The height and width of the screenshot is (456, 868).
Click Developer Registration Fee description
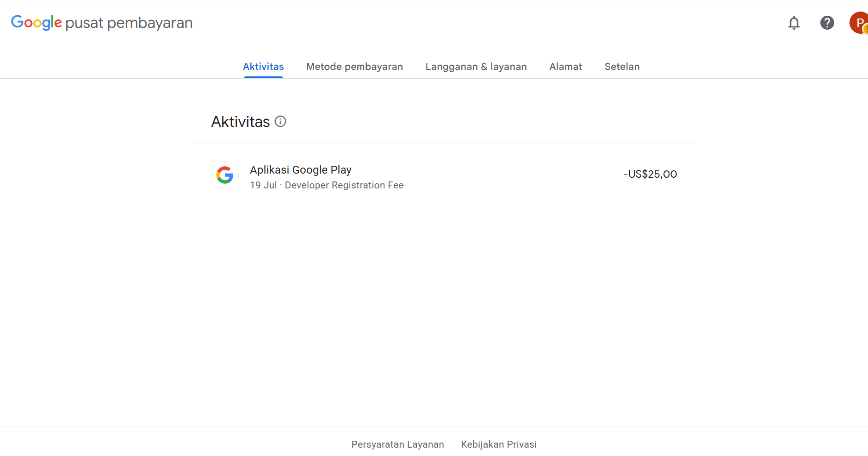[x=344, y=185]
